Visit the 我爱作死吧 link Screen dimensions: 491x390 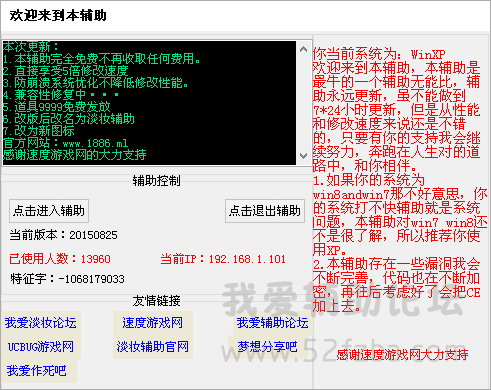click(x=37, y=371)
